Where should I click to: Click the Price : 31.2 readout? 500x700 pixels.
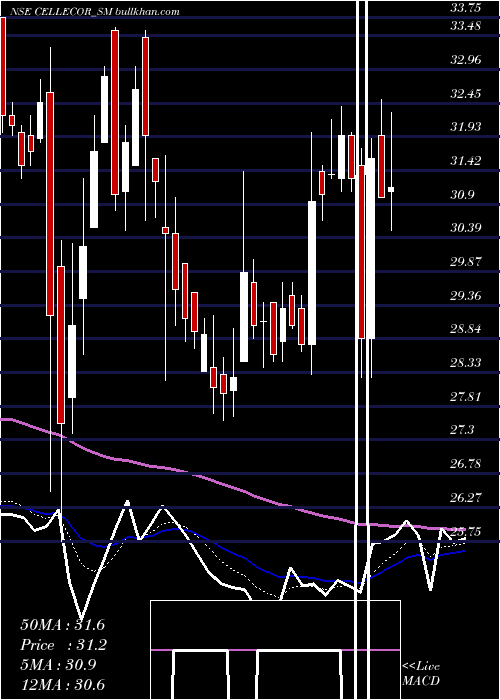[x=62, y=645]
